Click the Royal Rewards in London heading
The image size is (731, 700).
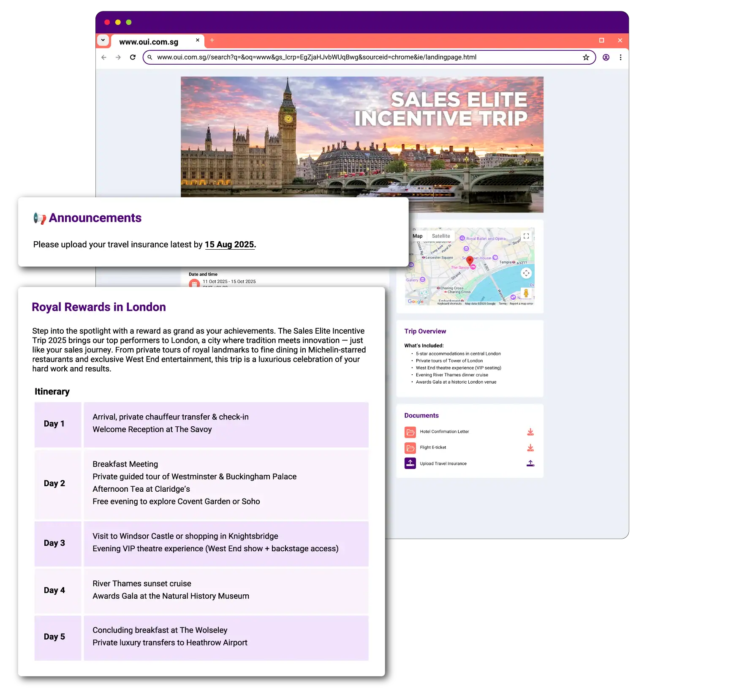[99, 307]
